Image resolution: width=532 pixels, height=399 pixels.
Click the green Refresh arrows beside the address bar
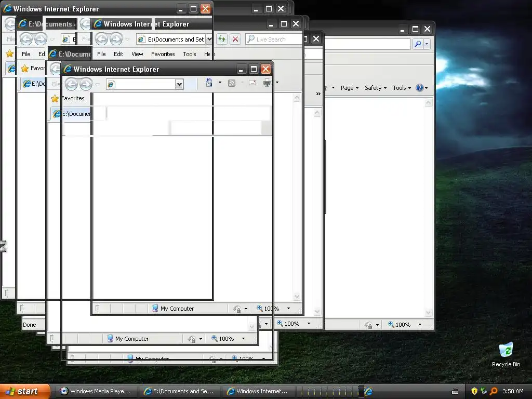(221, 39)
